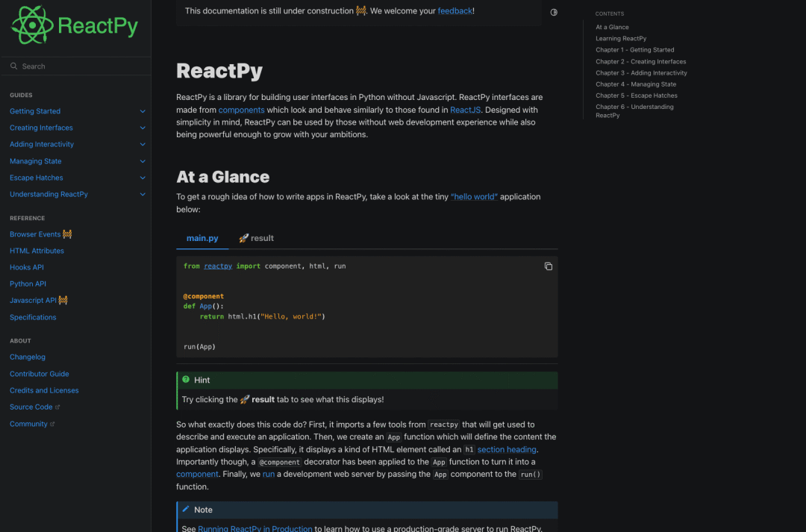The height and width of the screenshot is (532, 806).
Task: Click the search magnifier icon
Action: [x=14, y=66]
